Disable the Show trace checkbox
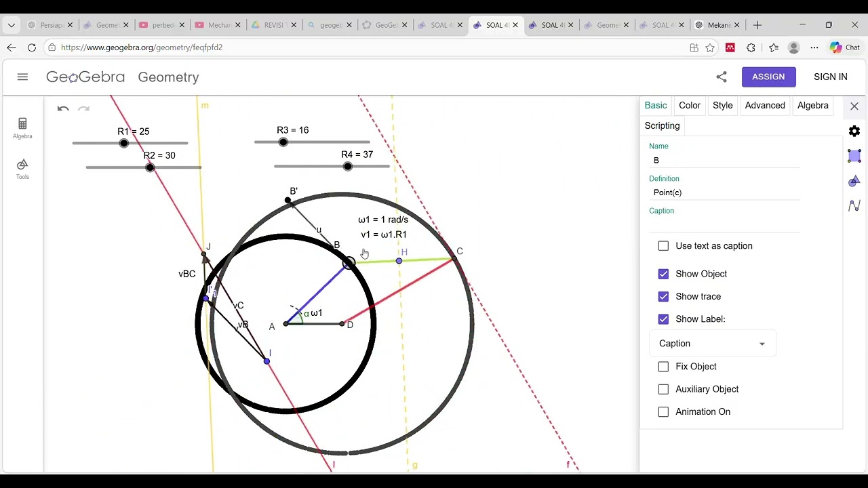868x488 pixels. click(663, 296)
